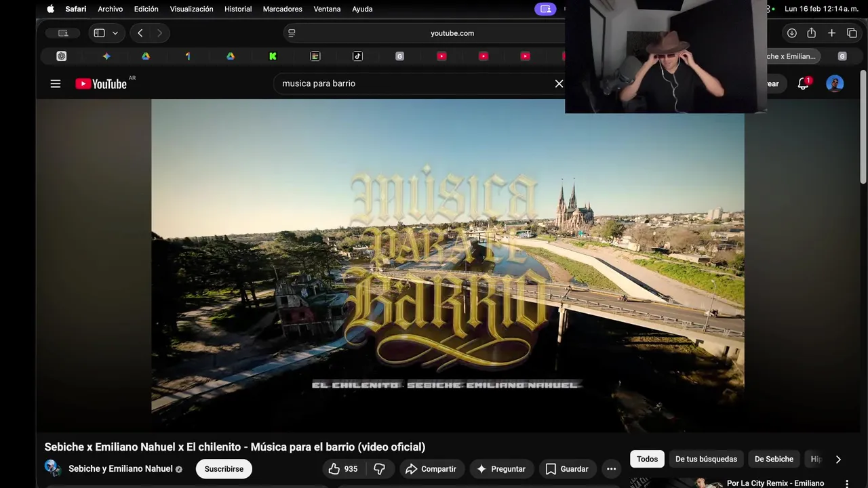This screenshot has width=868, height=488.
Task: Switch to the TikTok tab
Action: tap(357, 56)
